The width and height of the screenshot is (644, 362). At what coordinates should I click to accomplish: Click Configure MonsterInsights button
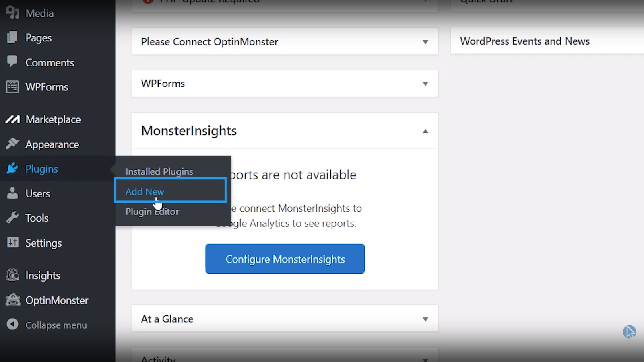[x=285, y=259]
